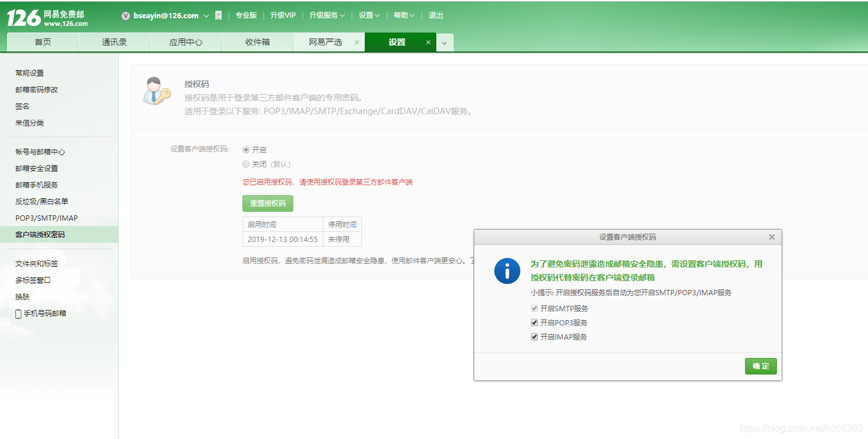Screen dimensions: 868x439
Task: Close the 设置客户端授权码 dialog
Action: click(x=772, y=237)
